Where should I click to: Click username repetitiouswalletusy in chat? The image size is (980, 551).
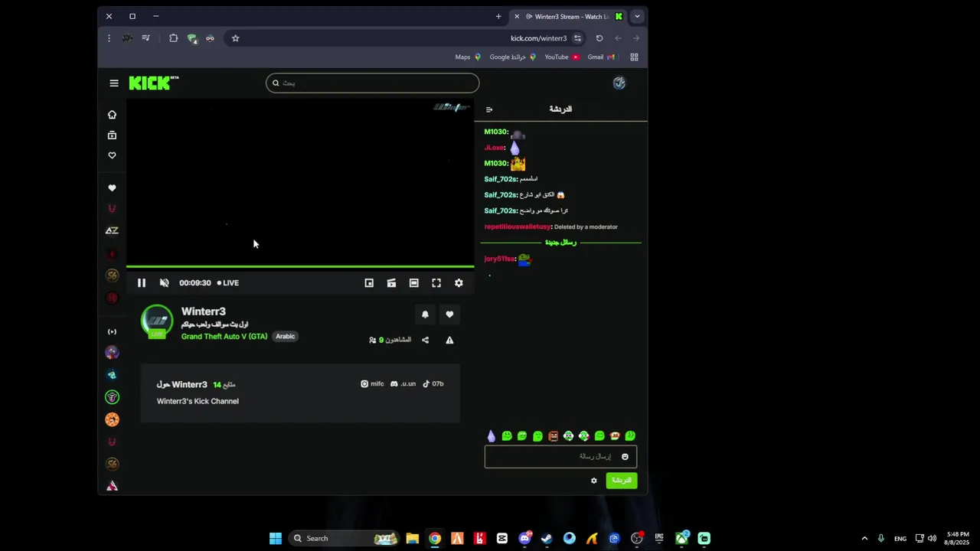[x=518, y=227]
